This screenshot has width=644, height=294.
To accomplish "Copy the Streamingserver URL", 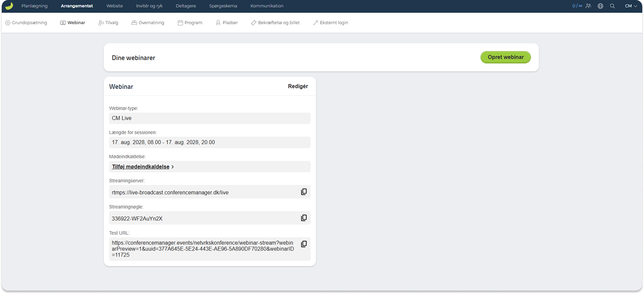I will 304,192.
